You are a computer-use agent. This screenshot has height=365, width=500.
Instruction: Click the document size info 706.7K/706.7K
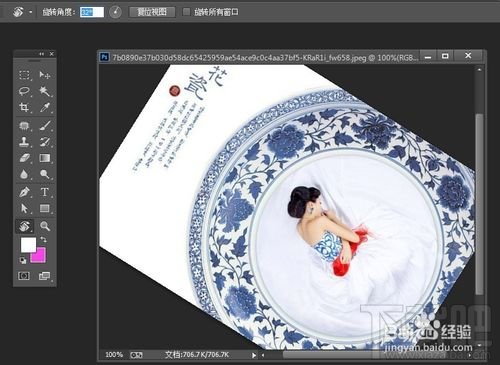point(197,355)
